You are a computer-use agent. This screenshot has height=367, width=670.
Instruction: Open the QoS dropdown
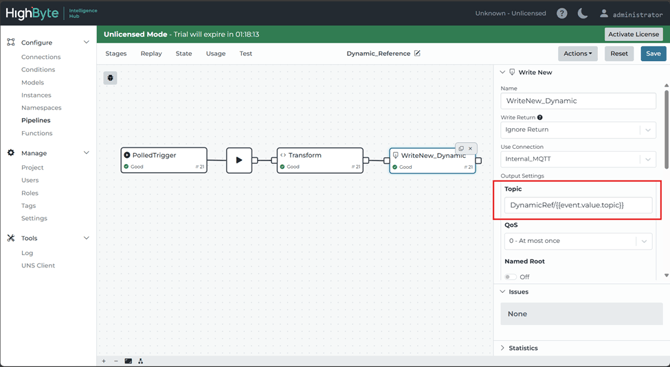[578, 241]
